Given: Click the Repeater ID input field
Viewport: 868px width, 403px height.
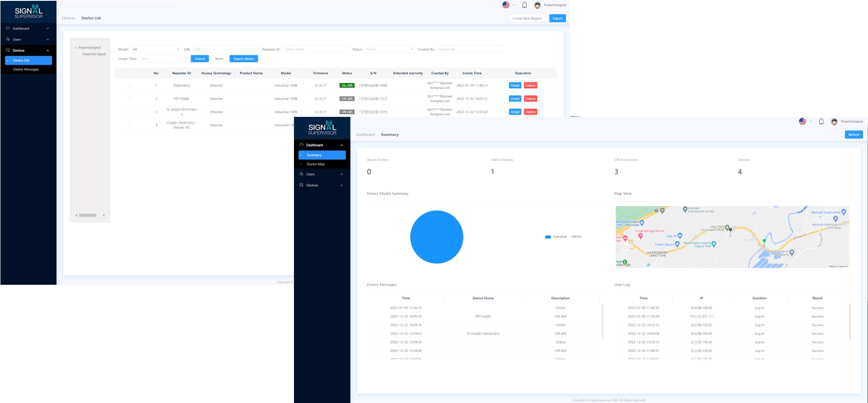Looking at the screenshot, I should [x=316, y=49].
